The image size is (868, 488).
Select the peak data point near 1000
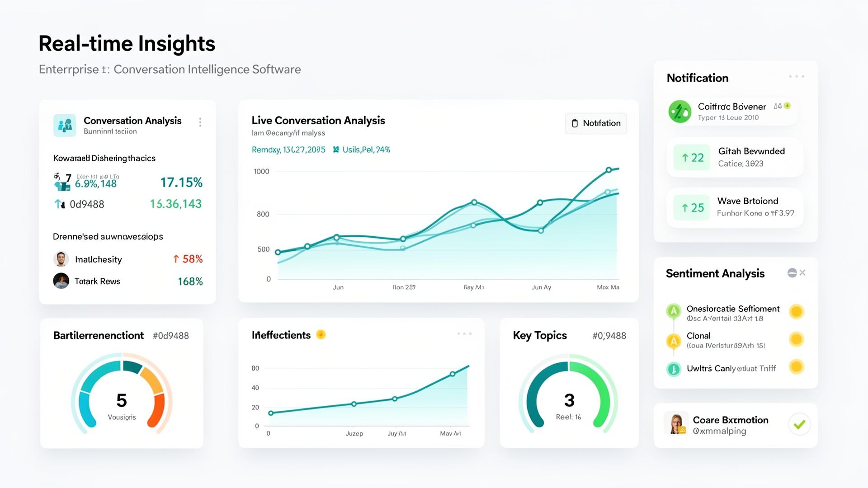(x=609, y=170)
